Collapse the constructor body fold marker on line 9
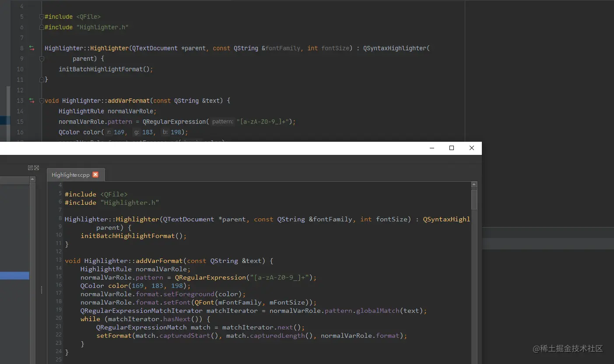This screenshot has height=364, width=614. tap(42, 59)
